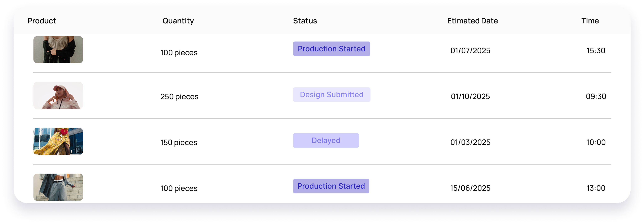Click the Delayed status badge
The image size is (644, 224).
[326, 140]
